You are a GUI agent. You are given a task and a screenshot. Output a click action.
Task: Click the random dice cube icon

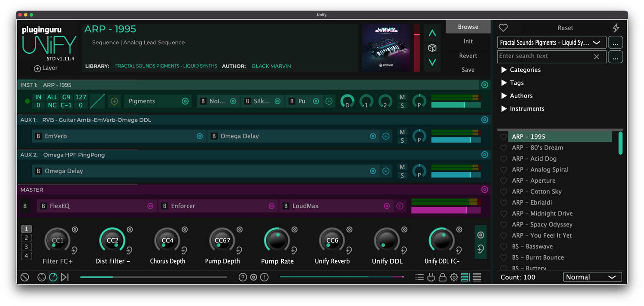432,48
